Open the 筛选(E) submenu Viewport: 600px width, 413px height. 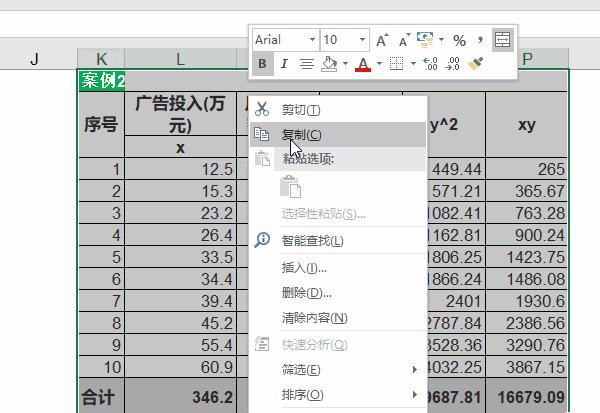(338, 370)
